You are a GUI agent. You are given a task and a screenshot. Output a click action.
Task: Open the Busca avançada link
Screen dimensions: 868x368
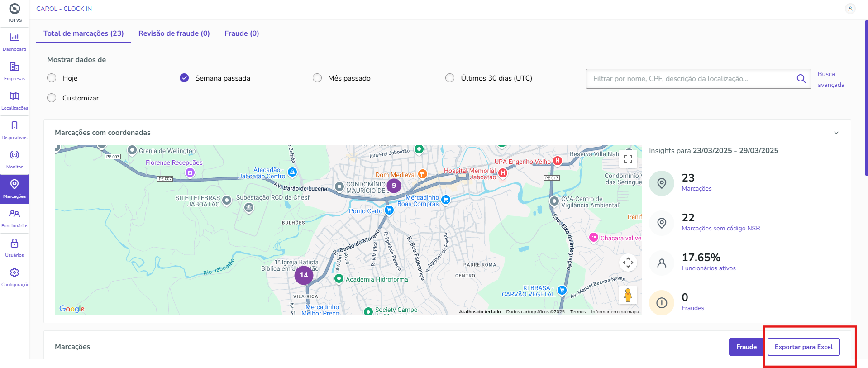point(830,79)
